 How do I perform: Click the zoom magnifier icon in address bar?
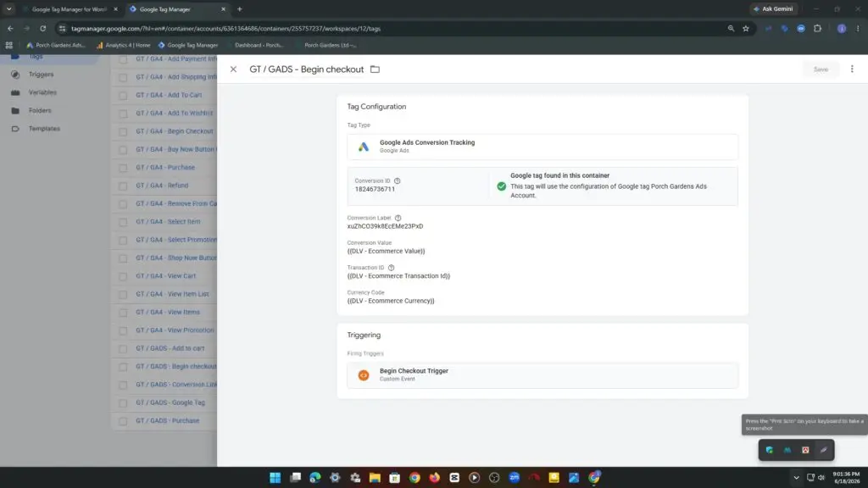(x=731, y=29)
